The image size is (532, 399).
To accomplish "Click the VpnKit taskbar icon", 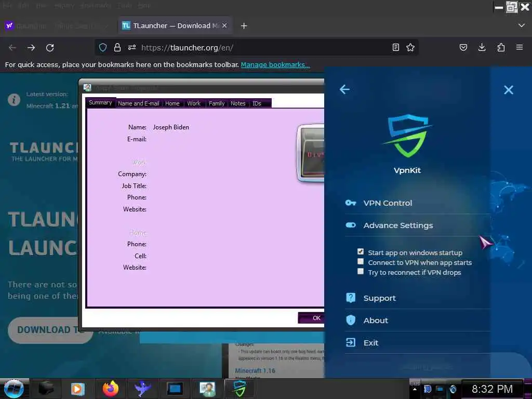I will click(240, 389).
